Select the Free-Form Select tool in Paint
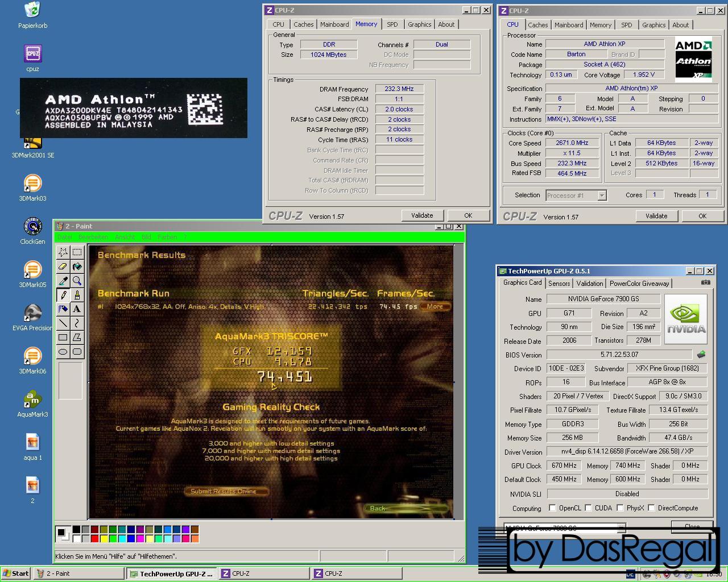Image resolution: width=728 pixels, height=582 pixels. [63, 252]
